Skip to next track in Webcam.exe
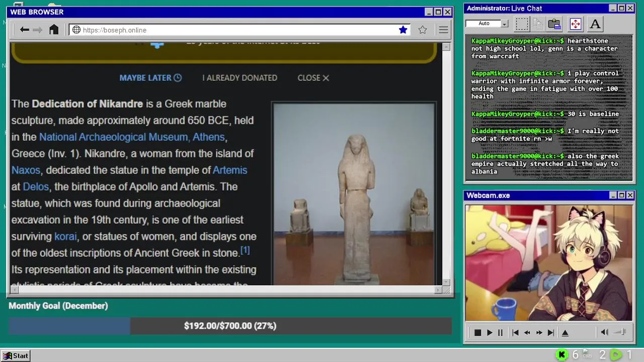Screen dimensions: 644x362 551,332
